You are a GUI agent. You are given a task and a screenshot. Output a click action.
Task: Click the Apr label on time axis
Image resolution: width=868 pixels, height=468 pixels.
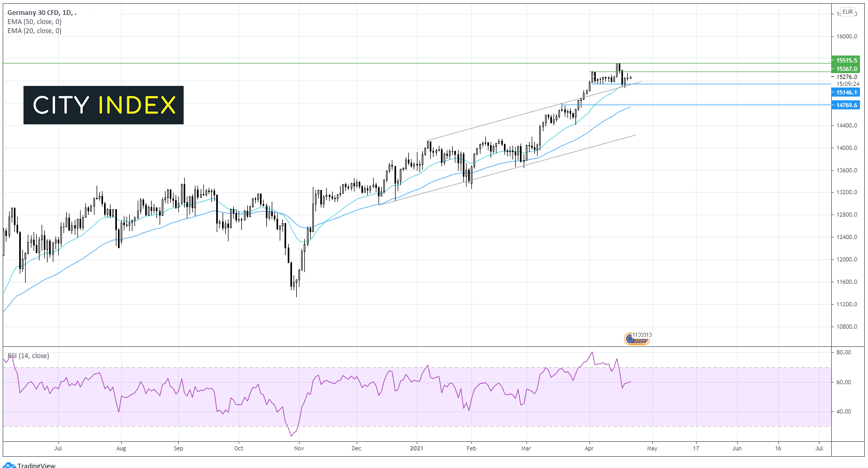[x=589, y=448]
